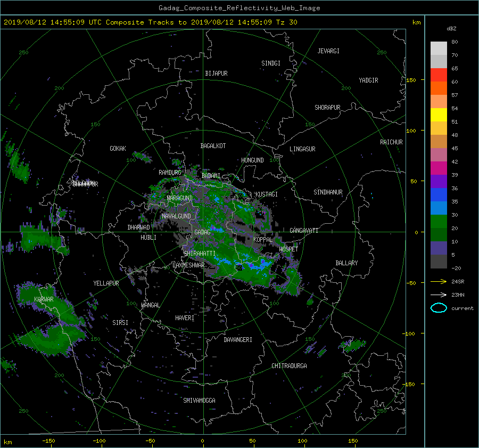Click the CHITRADURGA town label
Screen dimensions: 479x448
(x=289, y=366)
